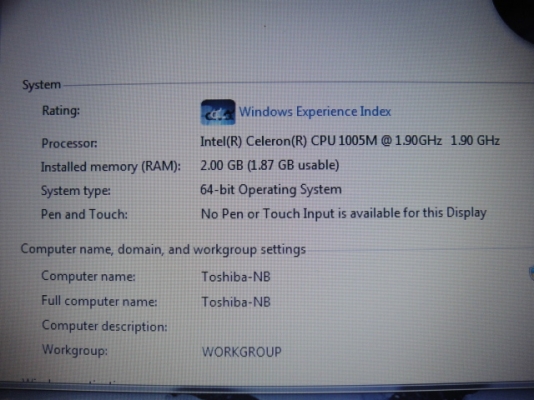This screenshot has width=534, height=400.
Task: Open the Windows Experience Index link
Action: [315, 112]
